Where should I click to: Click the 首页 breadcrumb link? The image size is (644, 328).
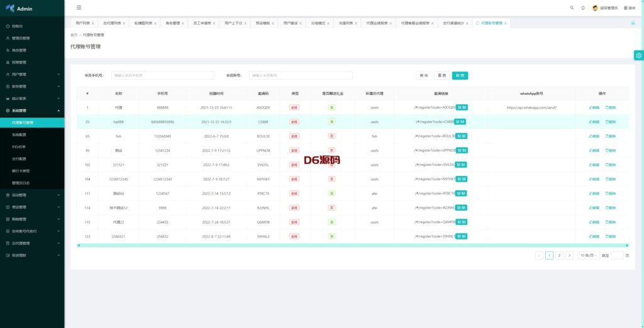click(74, 35)
